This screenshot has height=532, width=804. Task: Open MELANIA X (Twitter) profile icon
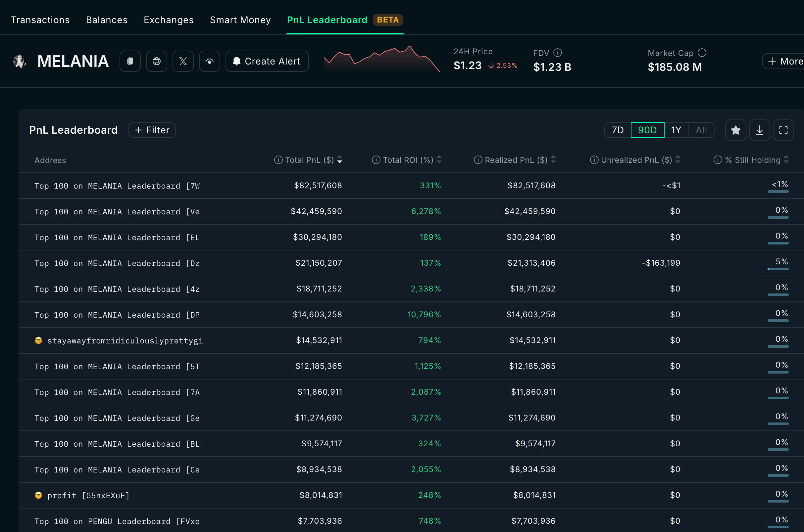[x=183, y=62]
